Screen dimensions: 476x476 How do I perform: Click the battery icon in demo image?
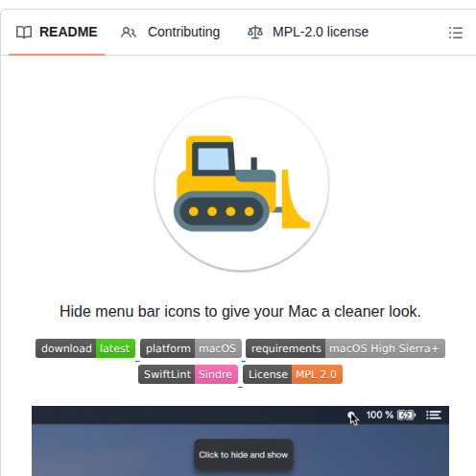coord(406,416)
